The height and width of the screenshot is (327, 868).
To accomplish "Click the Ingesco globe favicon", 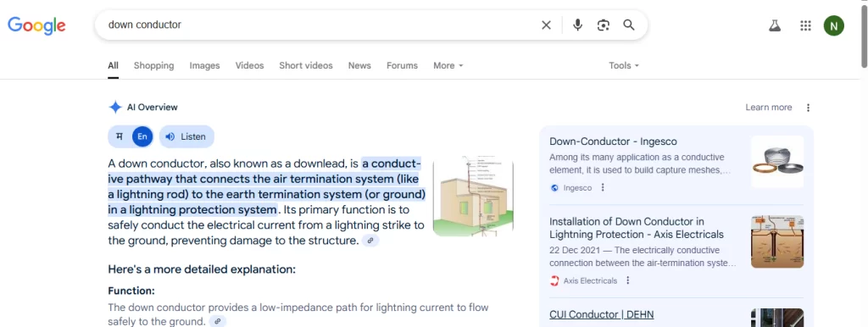I will tap(554, 187).
